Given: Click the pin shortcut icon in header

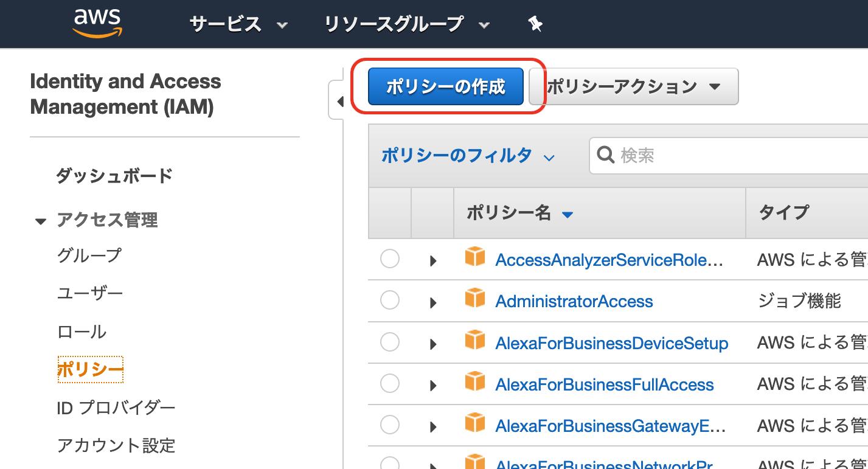Looking at the screenshot, I should point(535,24).
